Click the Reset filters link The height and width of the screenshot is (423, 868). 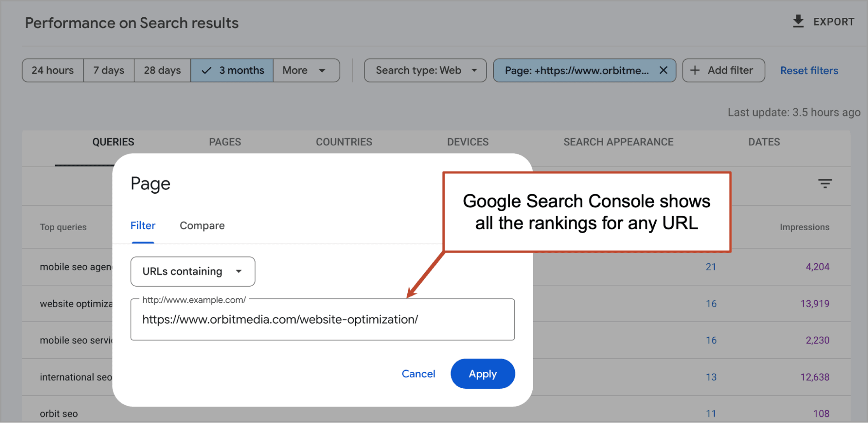click(809, 71)
